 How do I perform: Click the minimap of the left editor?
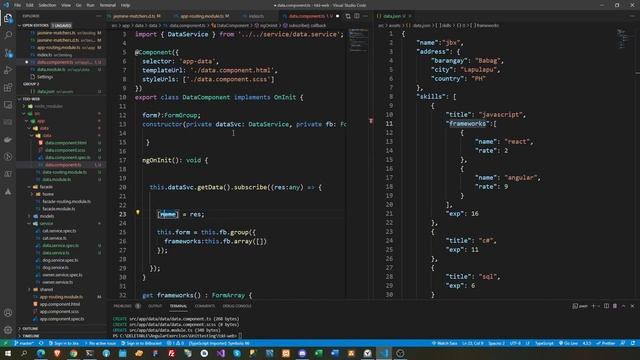tap(358, 41)
